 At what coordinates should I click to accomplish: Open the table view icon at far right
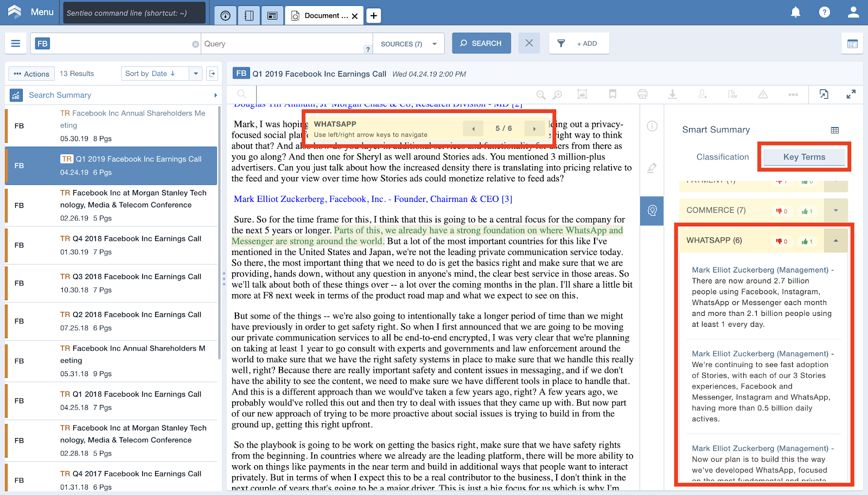852,44
